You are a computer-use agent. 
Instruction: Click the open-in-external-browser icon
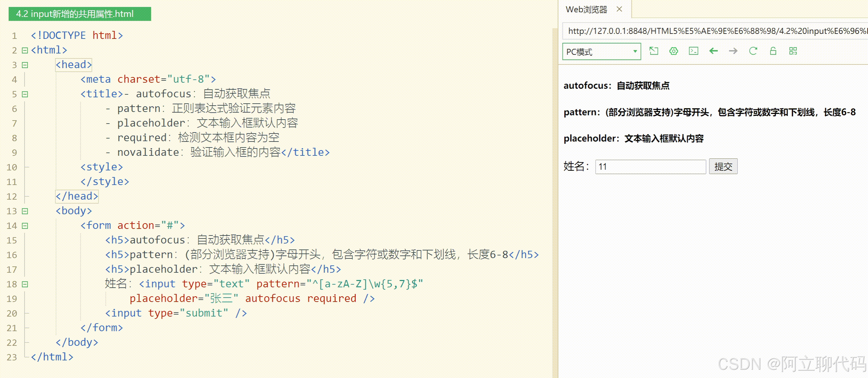pyautogui.click(x=653, y=51)
